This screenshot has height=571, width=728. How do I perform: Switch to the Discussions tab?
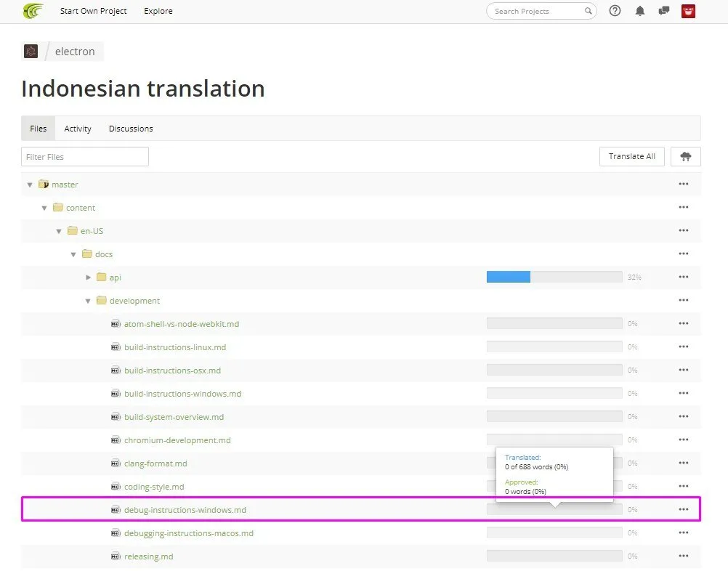(131, 129)
